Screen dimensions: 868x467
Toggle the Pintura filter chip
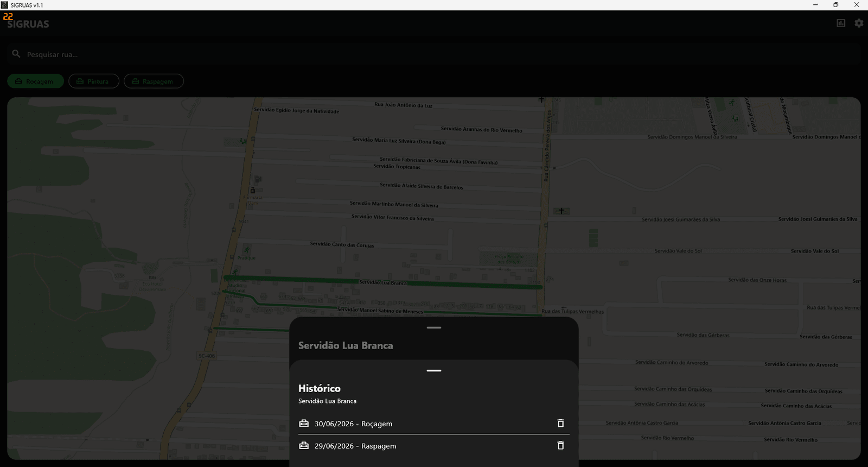[94, 81]
